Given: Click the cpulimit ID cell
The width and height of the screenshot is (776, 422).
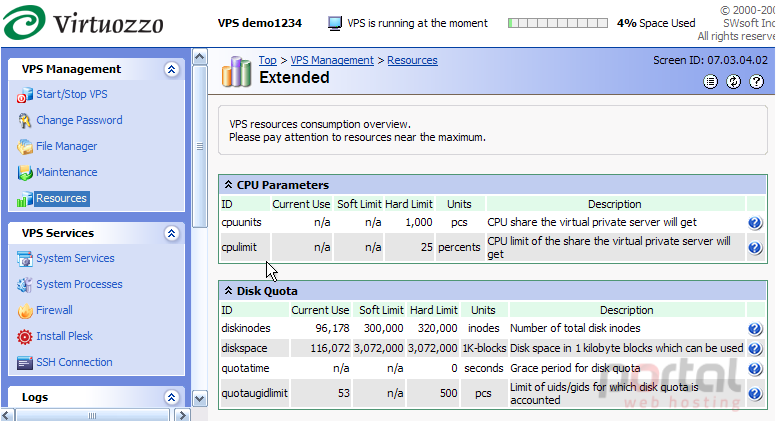Looking at the screenshot, I should click(x=245, y=247).
